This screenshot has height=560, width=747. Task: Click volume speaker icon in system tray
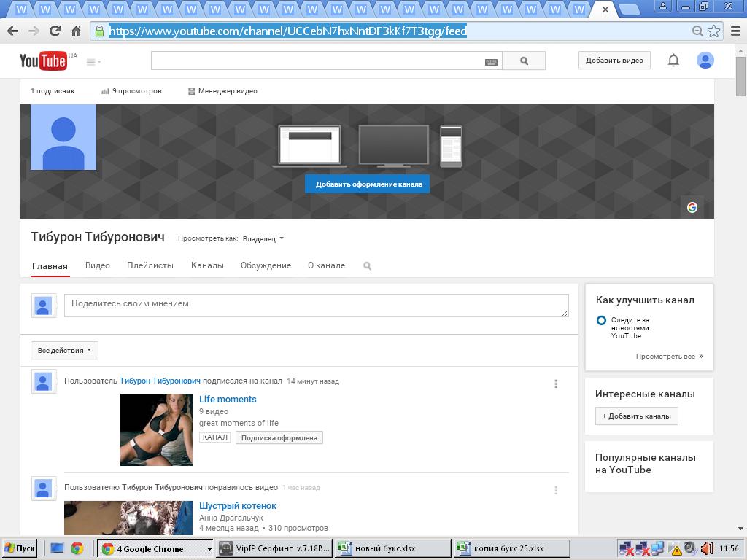tap(706, 549)
